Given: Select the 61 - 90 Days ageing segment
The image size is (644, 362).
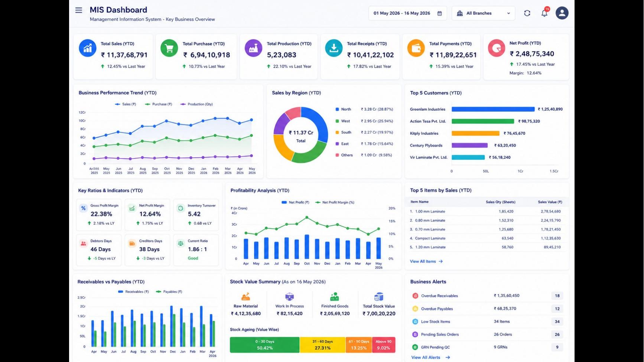Looking at the screenshot, I should 359,345.
